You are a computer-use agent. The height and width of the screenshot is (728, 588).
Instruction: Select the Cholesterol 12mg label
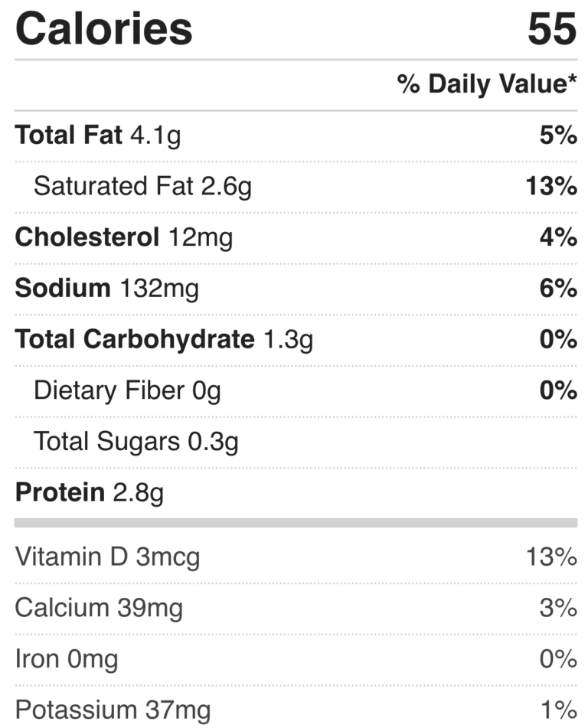[x=124, y=237]
